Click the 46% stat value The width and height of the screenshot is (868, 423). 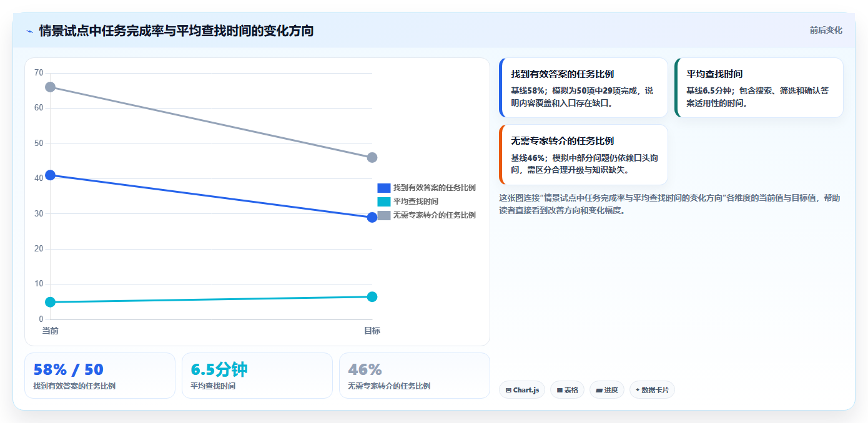[x=365, y=369]
